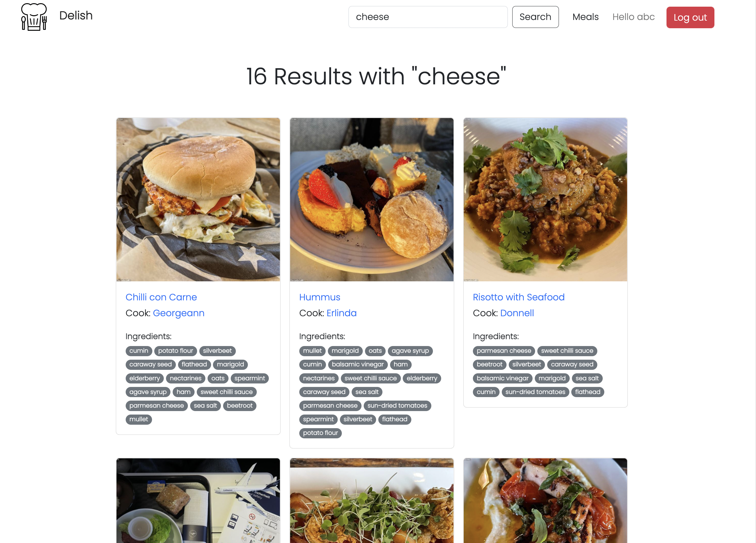756x543 pixels.
Task: Click parmesan cheese ingredient tag
Action: (x=157, y=405)
